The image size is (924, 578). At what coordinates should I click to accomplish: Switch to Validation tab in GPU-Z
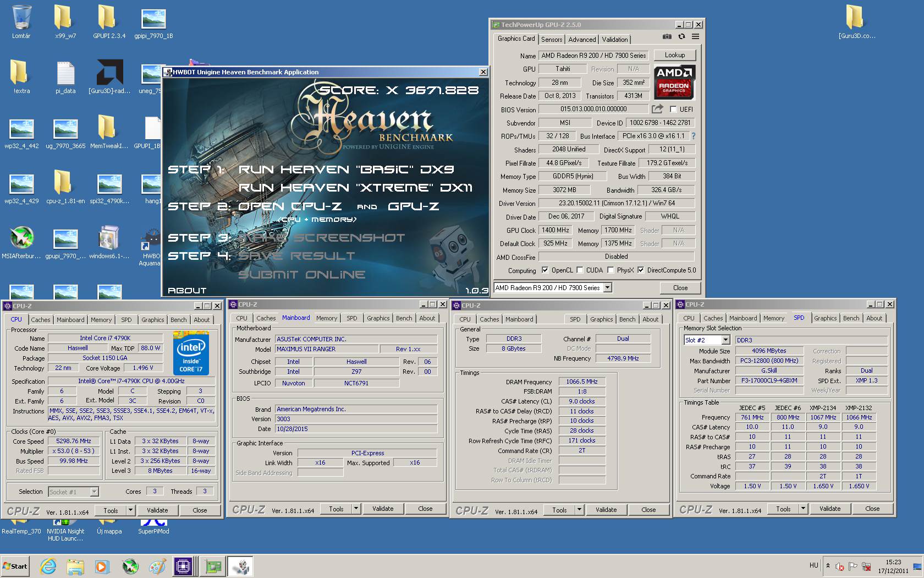pos(614,39)
